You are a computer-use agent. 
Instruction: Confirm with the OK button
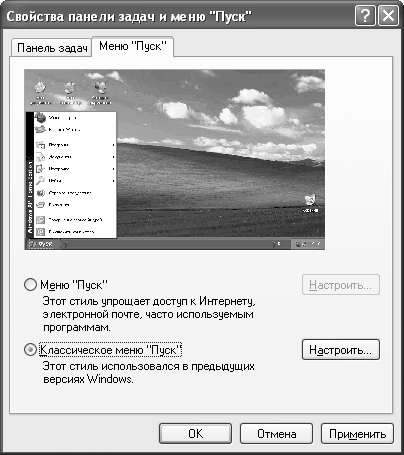(195, 434)
